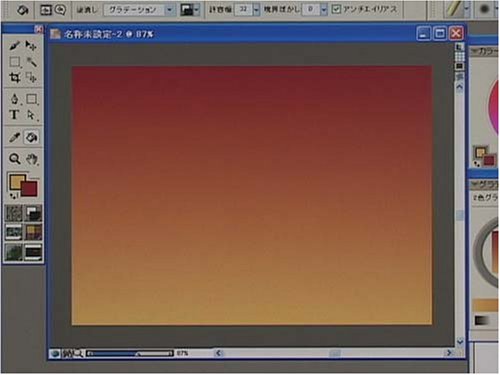Click the pink color wheel in カラー panel

493,107
